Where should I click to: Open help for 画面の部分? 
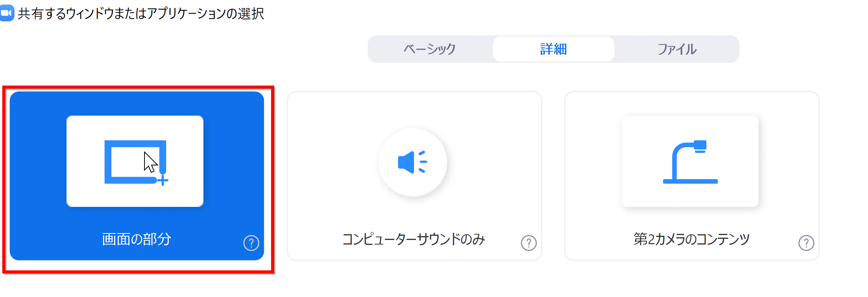251,243
